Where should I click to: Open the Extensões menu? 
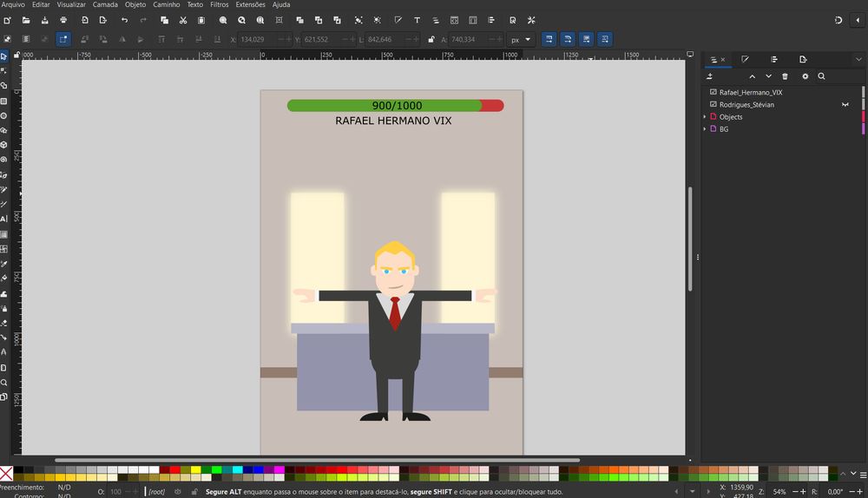tap(250, 4)
